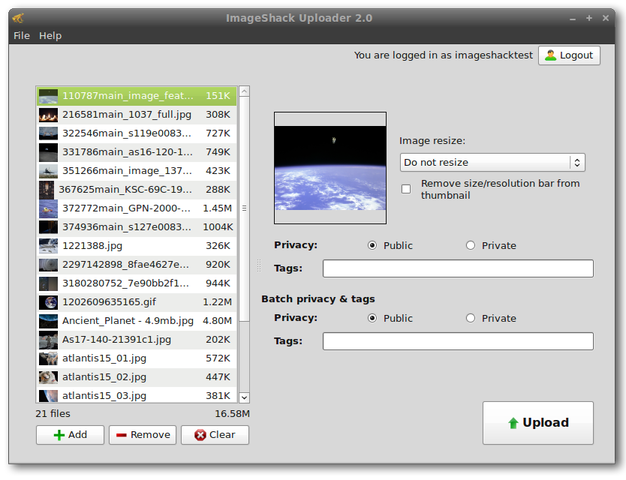Click the batch Tags input field
Viewport: 626px width, 480px height.
(x=458, y=341)
